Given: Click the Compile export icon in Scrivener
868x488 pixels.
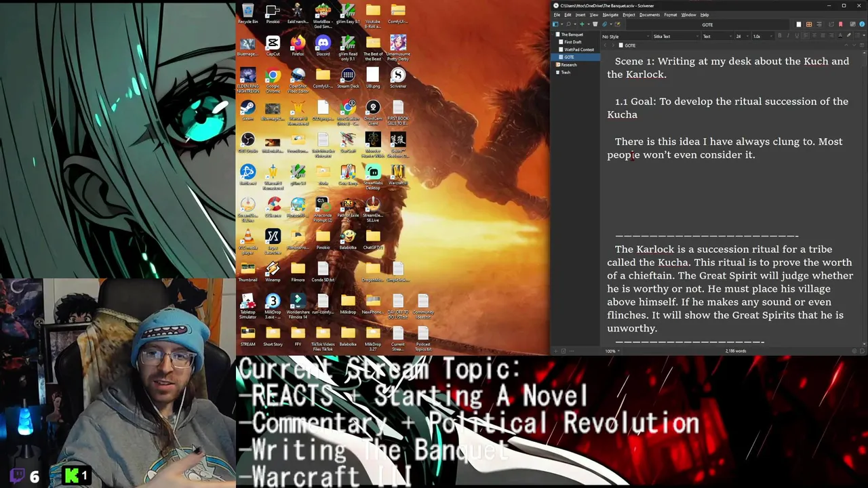Looking at the screenshot, I should point(831,24).
